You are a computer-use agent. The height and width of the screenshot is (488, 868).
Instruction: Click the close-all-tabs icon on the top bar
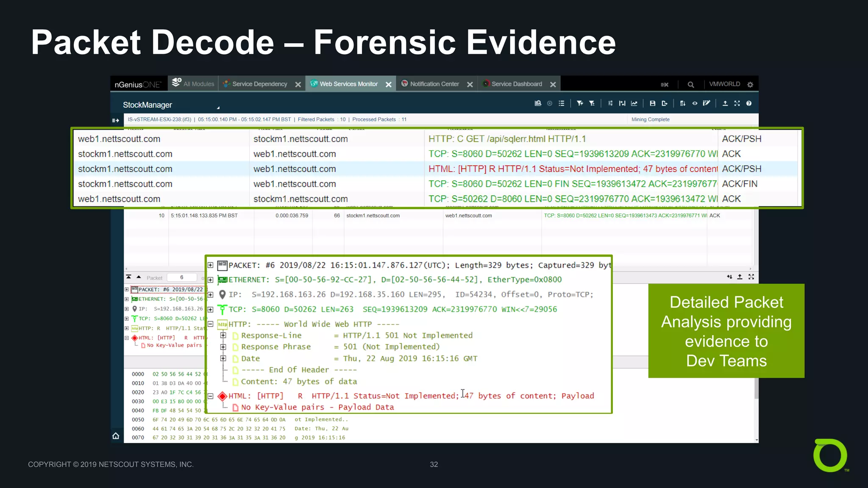coord(665,85)
